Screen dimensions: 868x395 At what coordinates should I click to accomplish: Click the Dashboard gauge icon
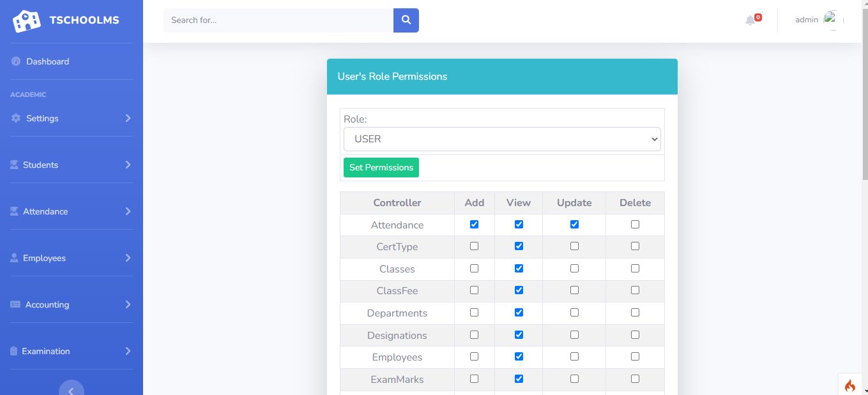click(16, 62)
